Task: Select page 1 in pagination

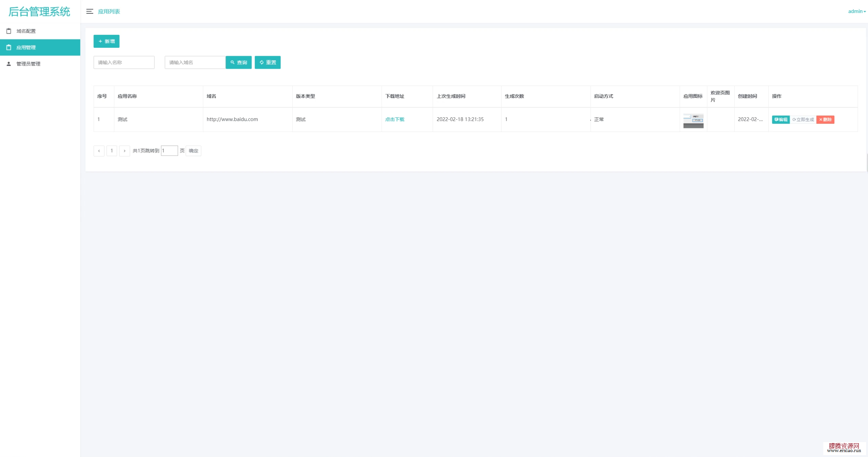Action: click(x=112, y=151)
